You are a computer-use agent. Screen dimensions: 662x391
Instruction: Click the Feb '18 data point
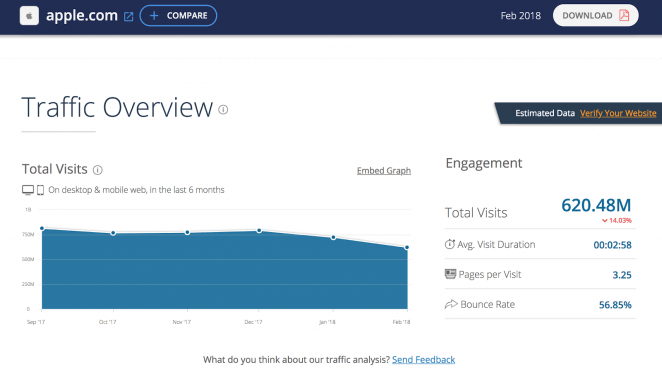407,247
